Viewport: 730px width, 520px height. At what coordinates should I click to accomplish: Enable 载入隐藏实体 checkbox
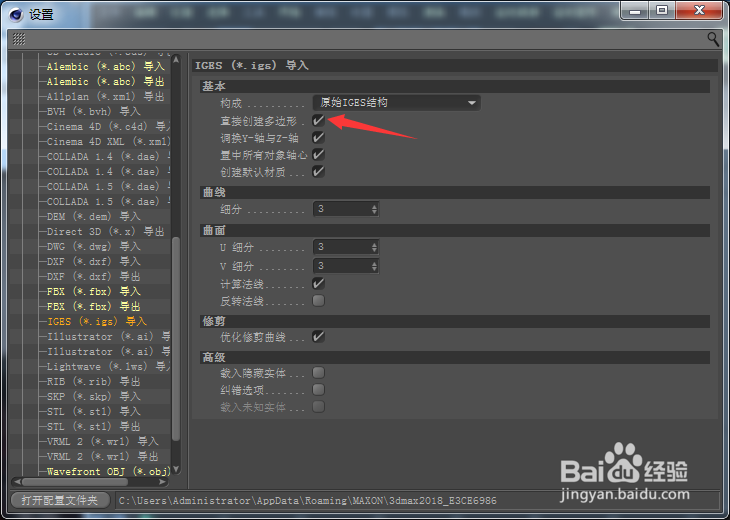[318, 372]
